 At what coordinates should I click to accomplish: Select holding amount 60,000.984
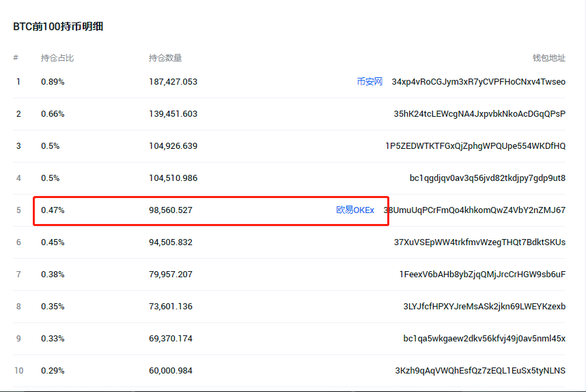click(171, 371)
